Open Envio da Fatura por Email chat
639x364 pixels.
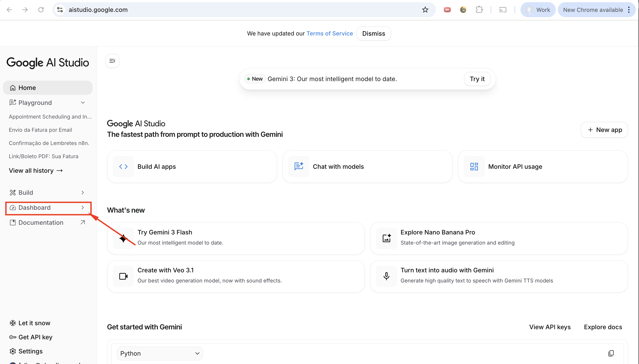40,130
